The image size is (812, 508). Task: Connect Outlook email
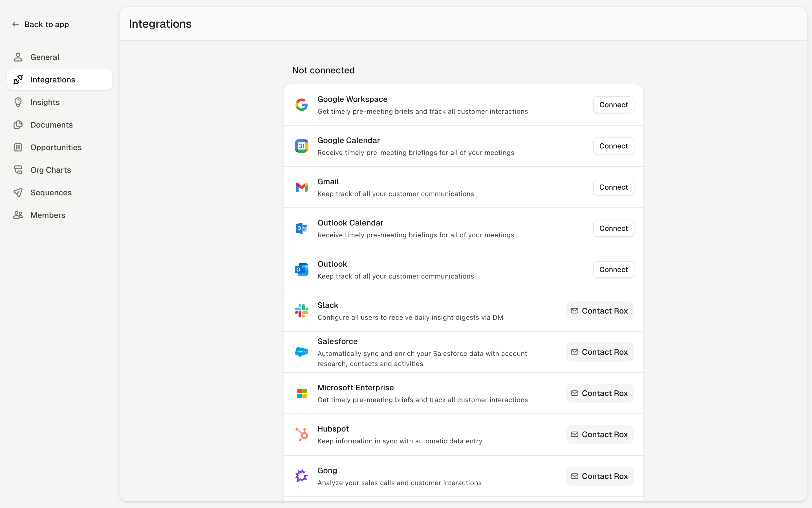pyautogui.click(x=613, y=270)
